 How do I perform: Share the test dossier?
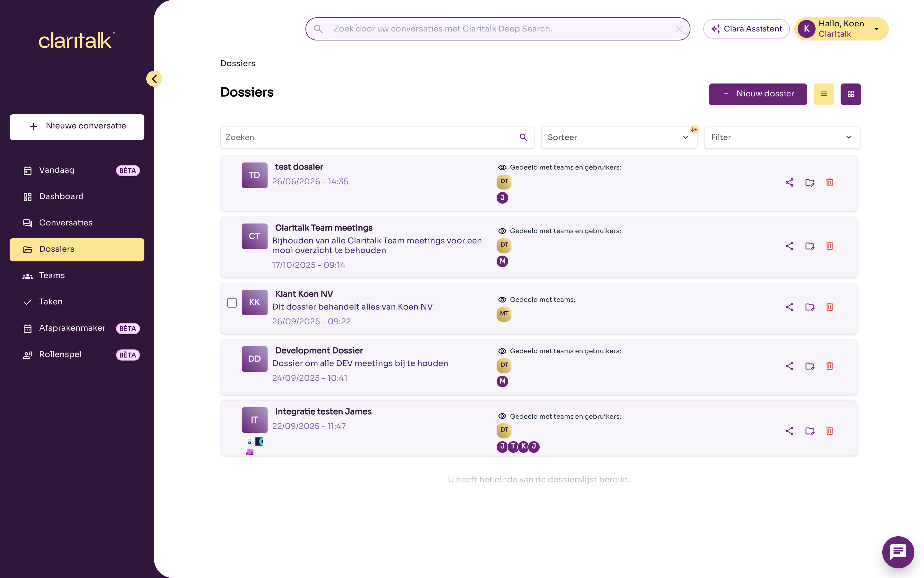(789, 182)
